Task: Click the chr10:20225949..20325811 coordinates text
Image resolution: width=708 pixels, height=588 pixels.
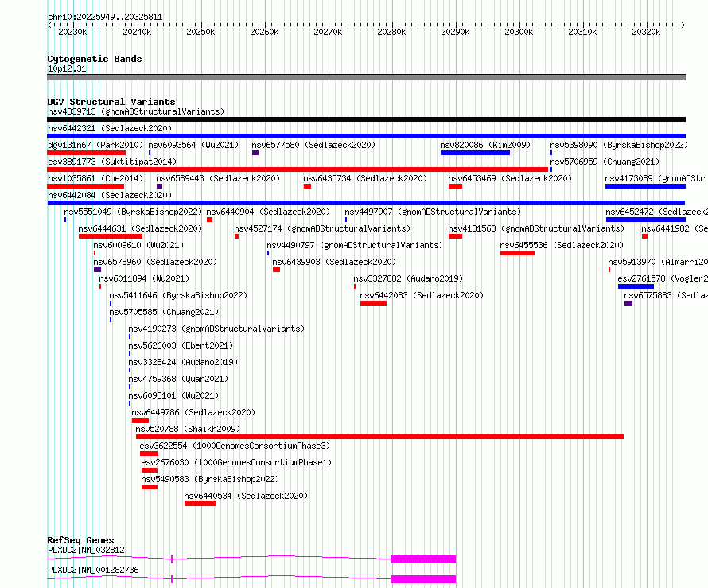Action: 105,18
